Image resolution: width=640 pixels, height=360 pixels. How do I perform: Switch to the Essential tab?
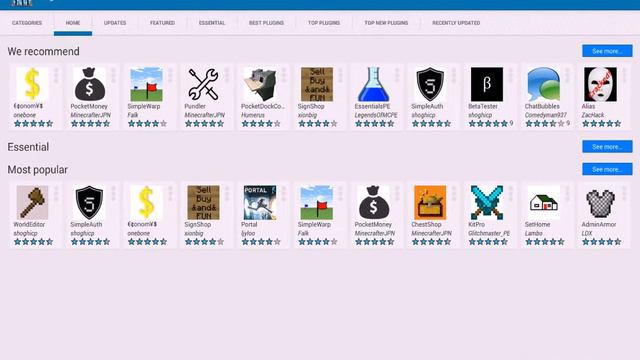pyautogui.click(x=212, y=23)
